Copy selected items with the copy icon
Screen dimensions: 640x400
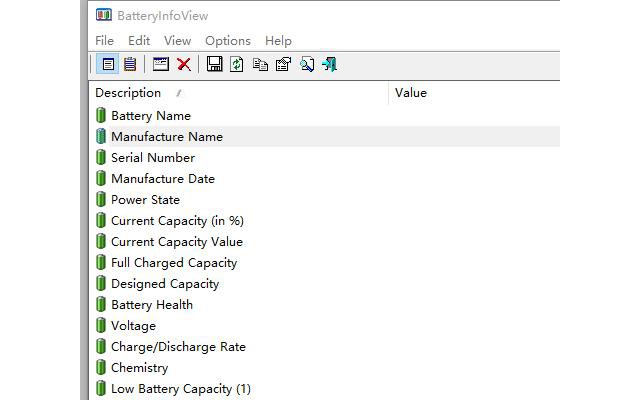coord(260,64)
